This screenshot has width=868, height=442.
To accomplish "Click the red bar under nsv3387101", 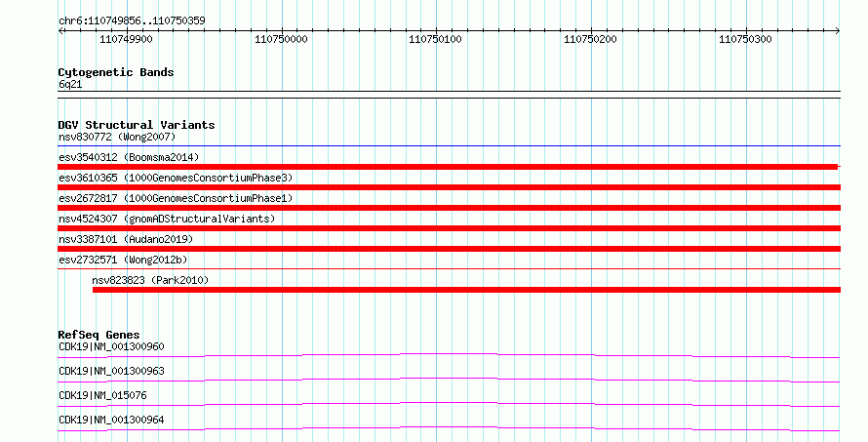I will 449,249.
